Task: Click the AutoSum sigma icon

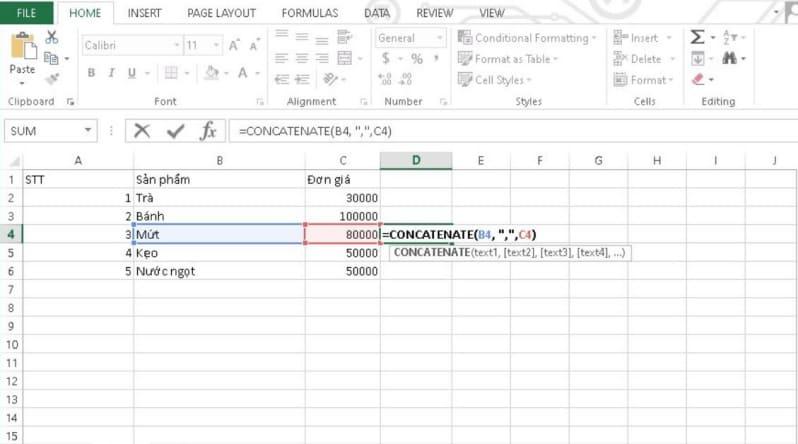Action: [698, 37]
